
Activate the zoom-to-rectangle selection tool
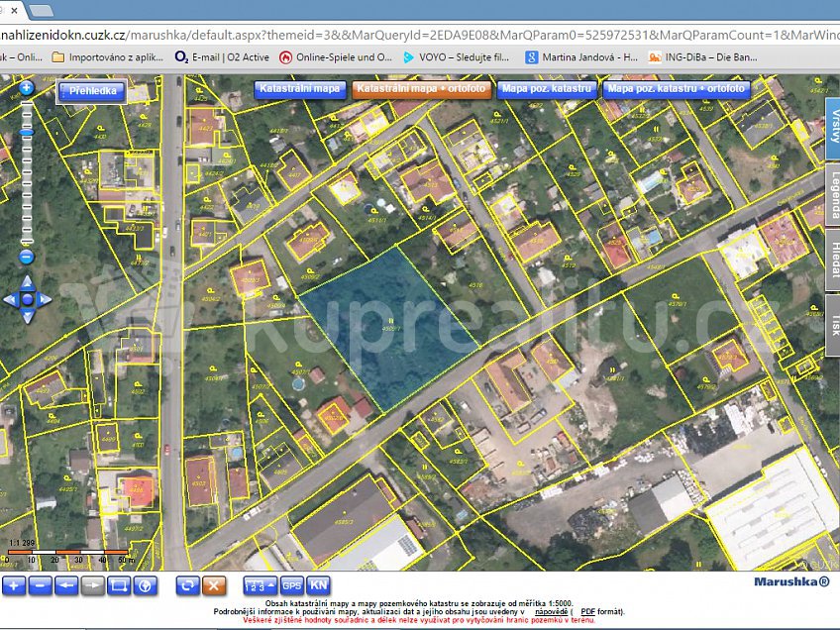coord(119,585)
